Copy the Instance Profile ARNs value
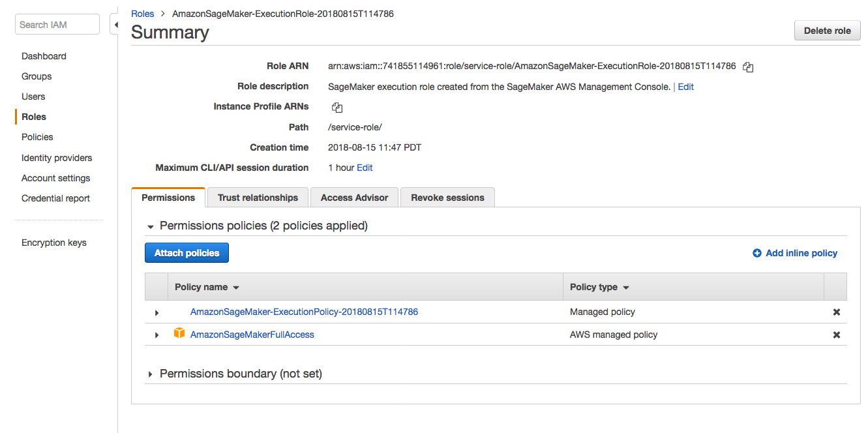Viewport: 868px width, 433px height. 337,107
